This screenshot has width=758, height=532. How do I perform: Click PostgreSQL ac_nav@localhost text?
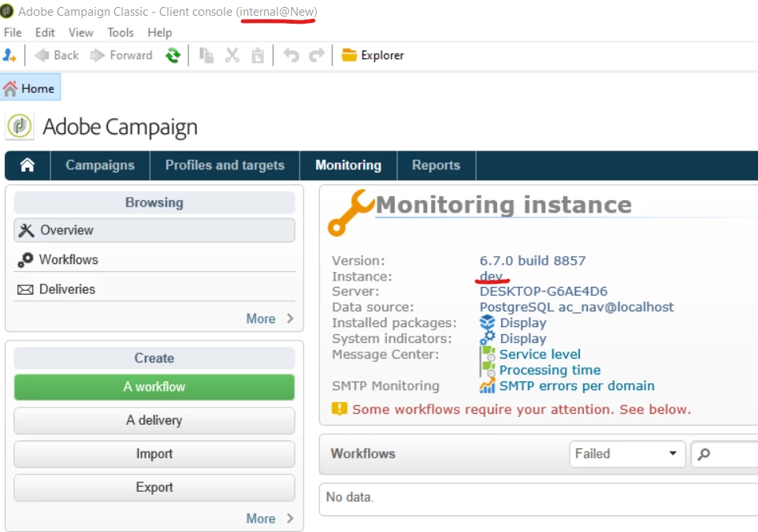pos(576,307)
